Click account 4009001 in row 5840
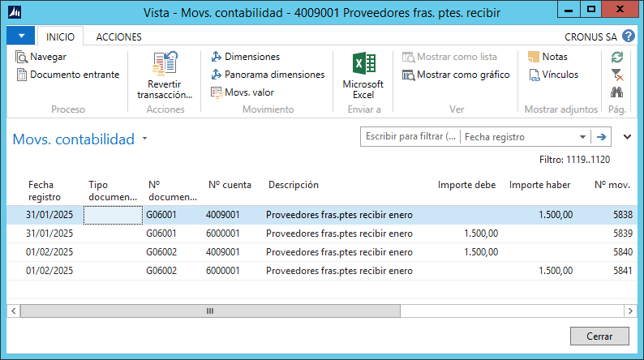Screen dimensions: 644x360 (x=222, y=252)
